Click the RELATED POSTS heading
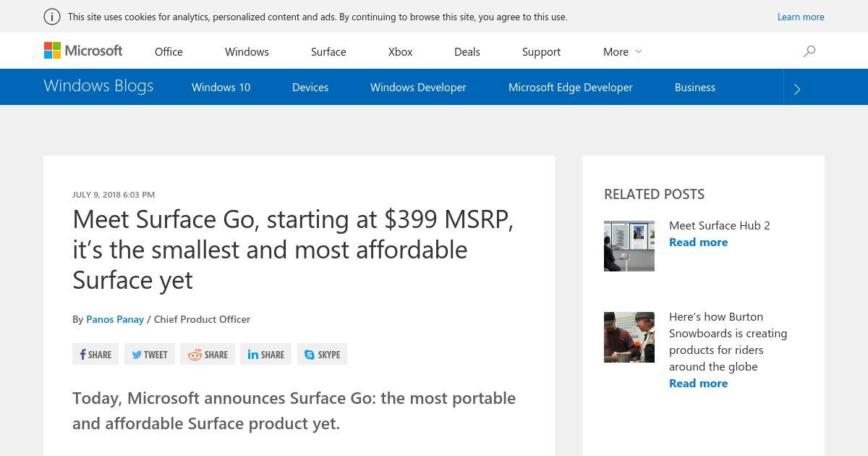 [654, 194]
